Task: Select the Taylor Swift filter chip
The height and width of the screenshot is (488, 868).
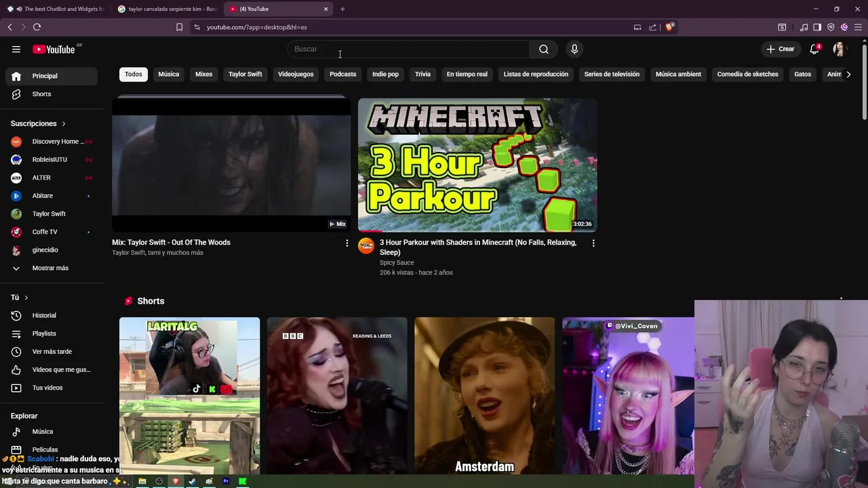Action: click(245, 74)
